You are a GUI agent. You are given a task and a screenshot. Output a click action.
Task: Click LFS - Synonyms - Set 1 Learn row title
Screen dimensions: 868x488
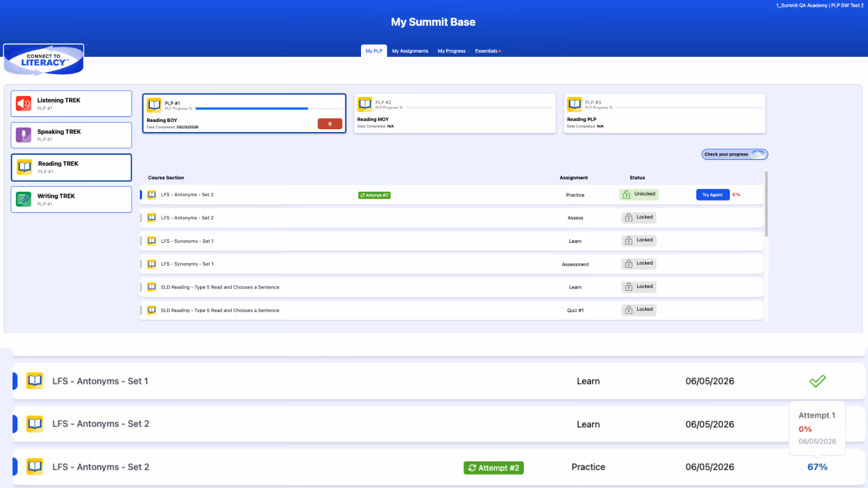(x=187, y=241)
